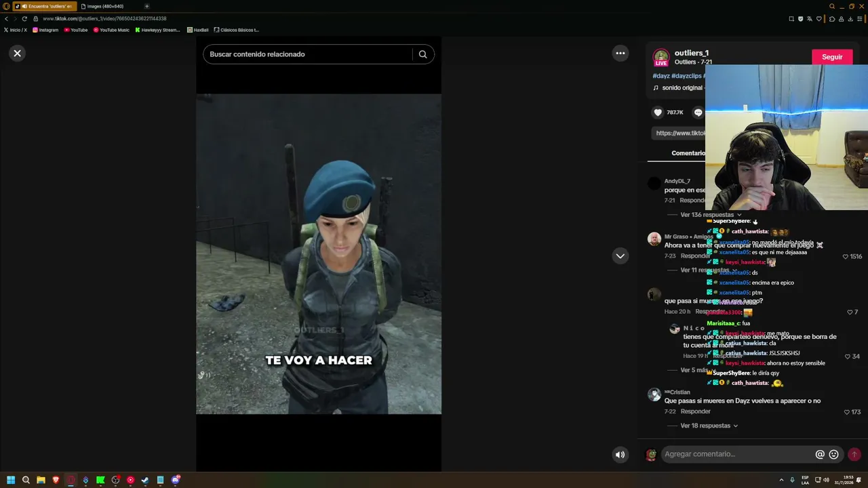Open the Instagram bookmark
Image resolution: width=868 pixels, height=488 pixels.
(x=45, y=30)
